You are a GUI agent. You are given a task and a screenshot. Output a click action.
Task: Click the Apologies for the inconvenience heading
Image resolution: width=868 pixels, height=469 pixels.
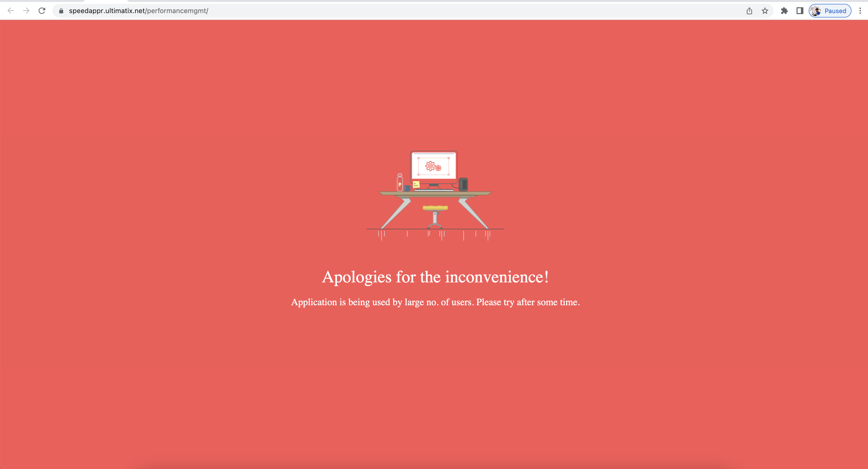pyautogui.click(x=435, y=277)
